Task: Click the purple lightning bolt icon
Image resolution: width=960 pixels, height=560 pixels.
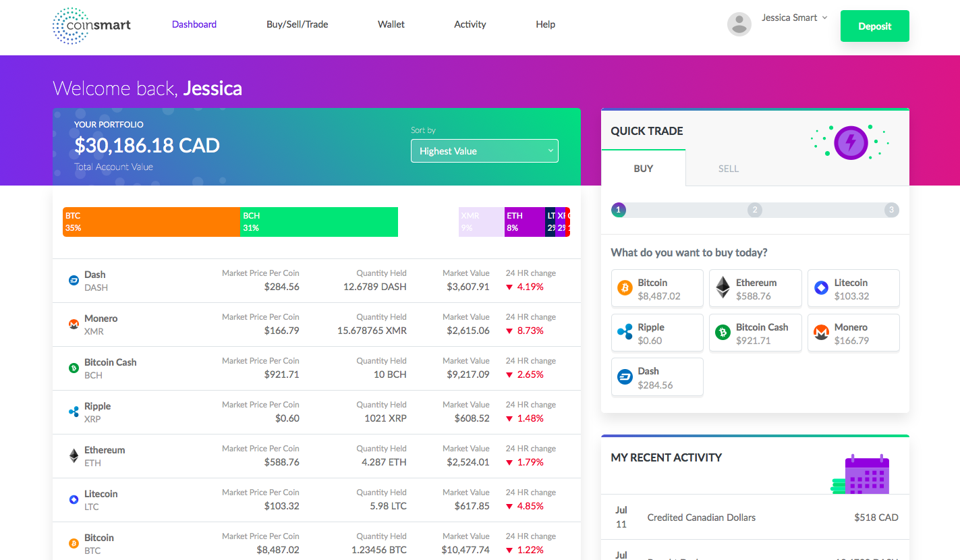Action: (x=851, y=143)
